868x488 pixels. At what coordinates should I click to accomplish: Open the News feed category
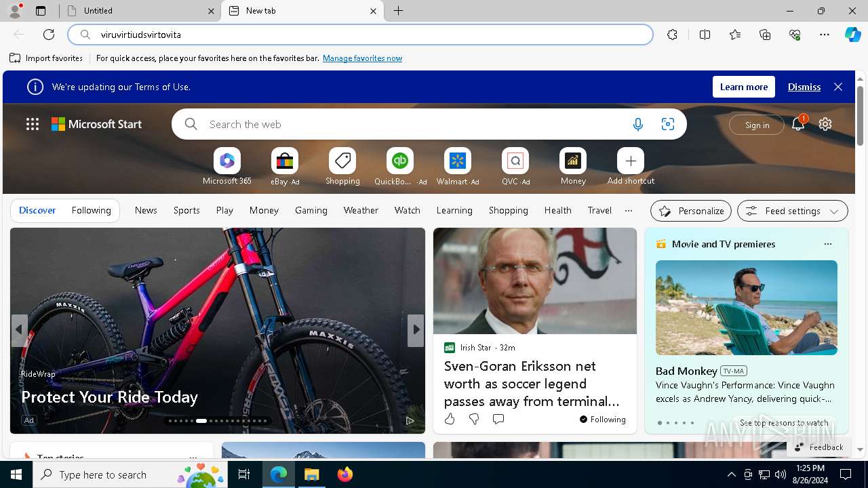click(x=146, y=211)
